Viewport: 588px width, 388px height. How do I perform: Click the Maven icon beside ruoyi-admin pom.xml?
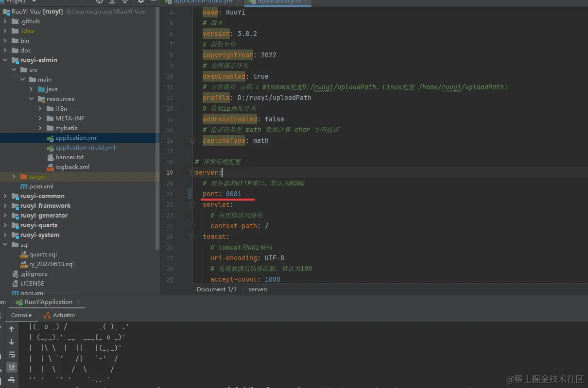24,186
